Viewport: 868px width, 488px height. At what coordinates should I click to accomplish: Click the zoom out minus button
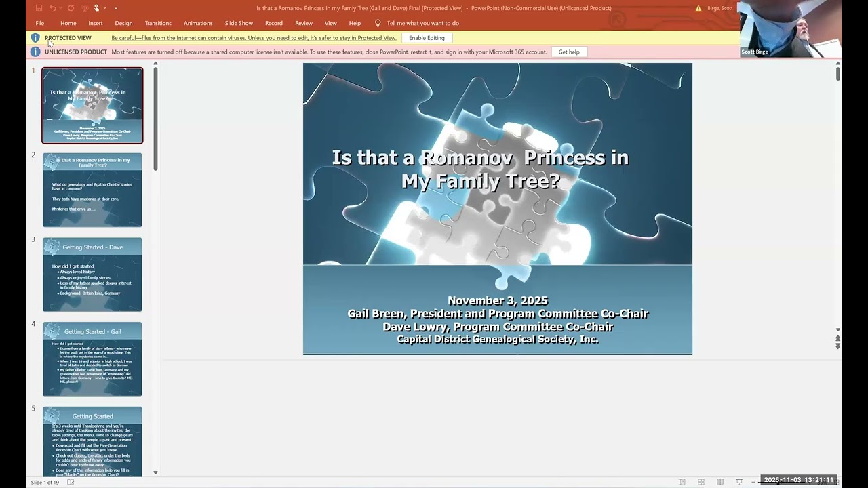coord(754,482)
